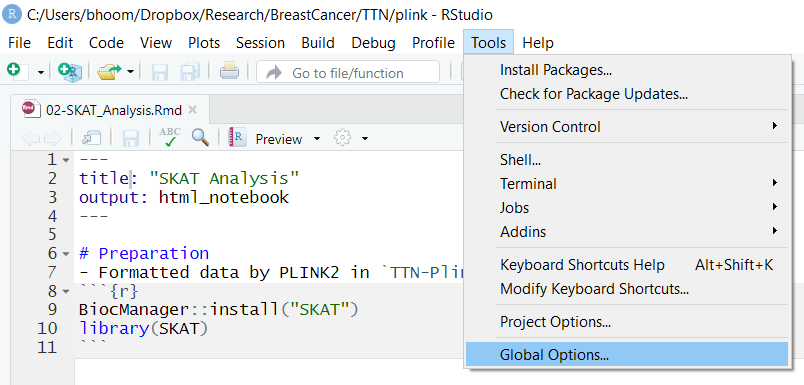Open the gear options dropdown arrow

[365, 139]
